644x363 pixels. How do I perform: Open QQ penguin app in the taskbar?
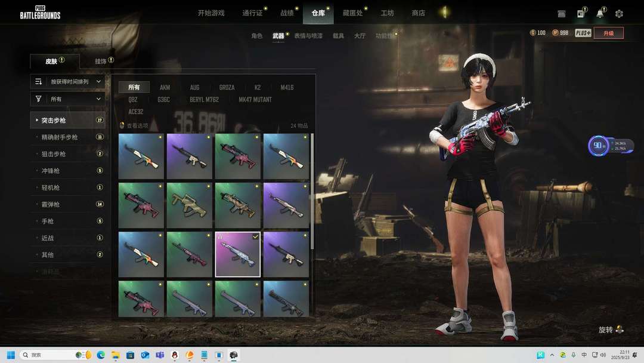175,355
